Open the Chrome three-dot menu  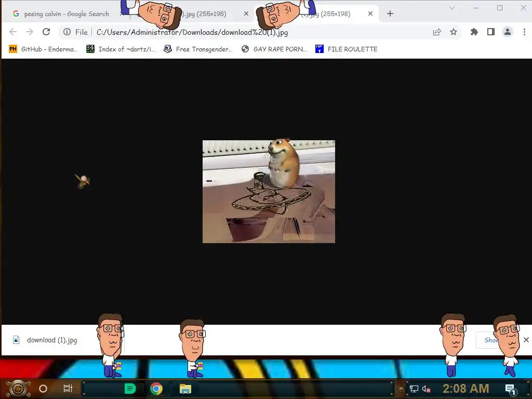point(524,32)
